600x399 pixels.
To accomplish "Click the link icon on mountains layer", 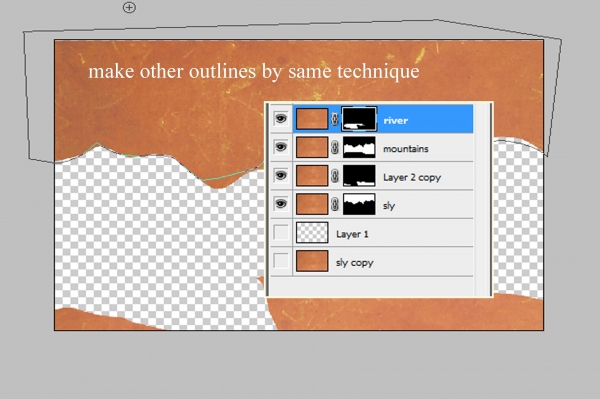I will (x=335, y=148).
